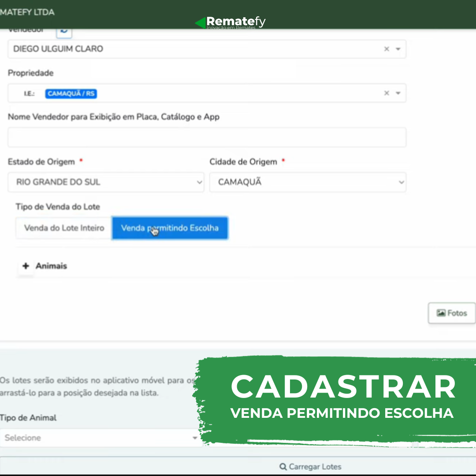Expand the Propriedade dropdown arrow
476x476 pixels.
[398, 93]
